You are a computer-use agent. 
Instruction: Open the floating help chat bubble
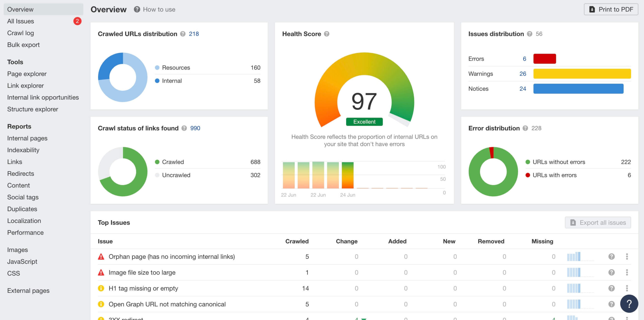tap(629, 304)
